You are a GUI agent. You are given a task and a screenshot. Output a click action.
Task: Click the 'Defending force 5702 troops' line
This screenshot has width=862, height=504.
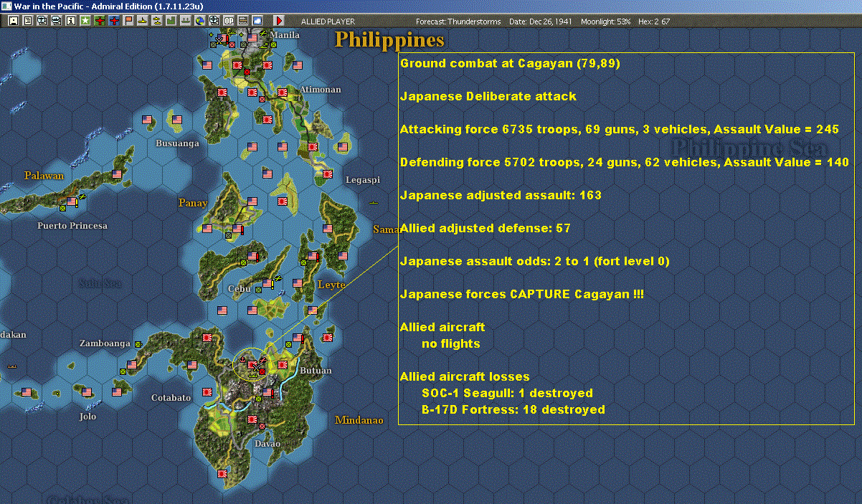625,162
